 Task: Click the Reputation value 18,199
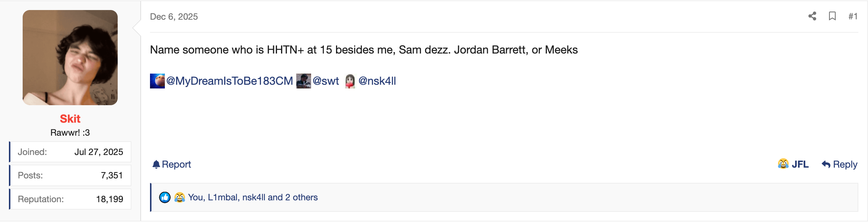pos(110,199)
